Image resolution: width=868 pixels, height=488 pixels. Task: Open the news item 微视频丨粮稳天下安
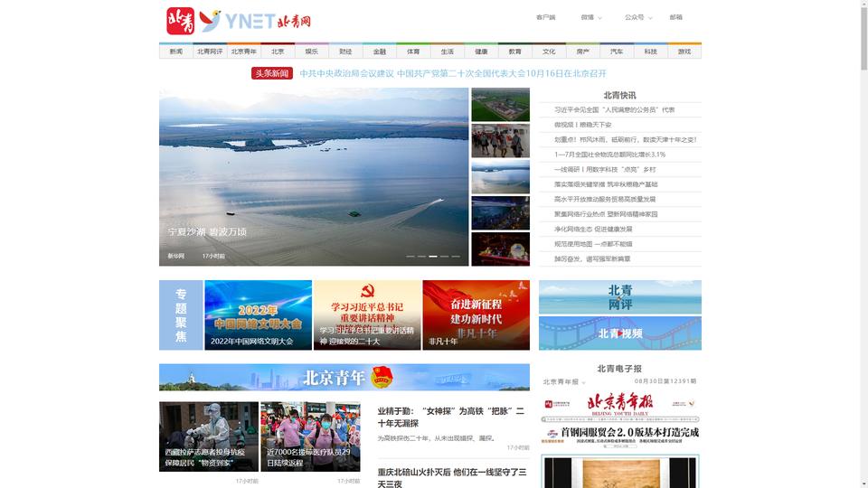[x=583, y=125]
